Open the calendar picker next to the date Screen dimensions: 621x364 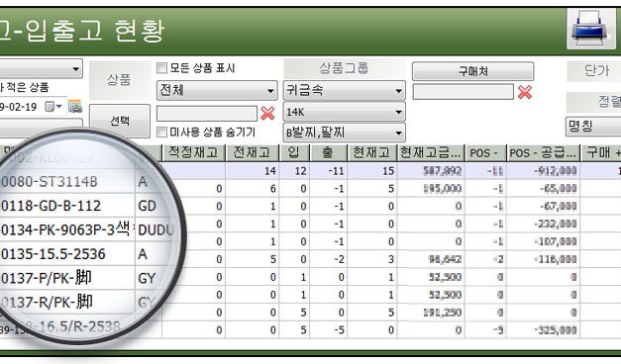[x=53, y=107]
